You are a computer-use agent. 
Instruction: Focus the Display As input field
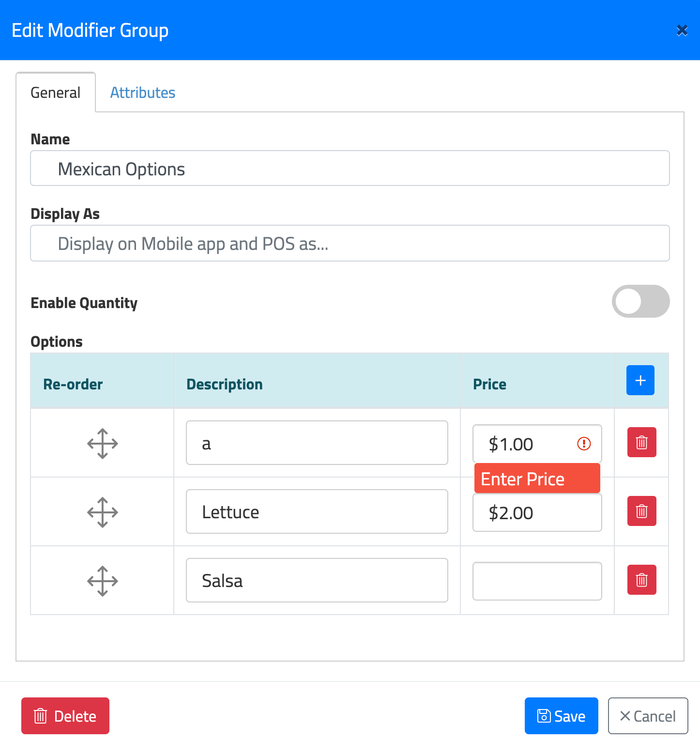click(x=350, y=244)
